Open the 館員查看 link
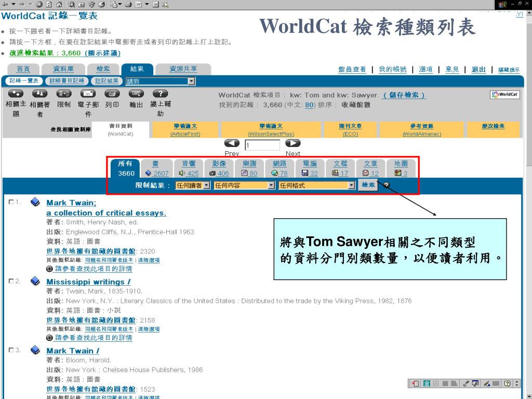532x399 pixels. point(352,69)
